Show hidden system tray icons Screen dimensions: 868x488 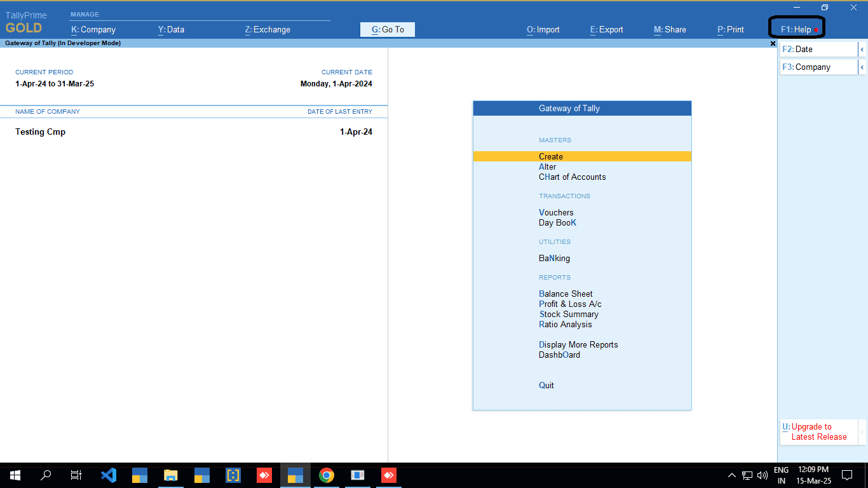click(x=732, y=475)
